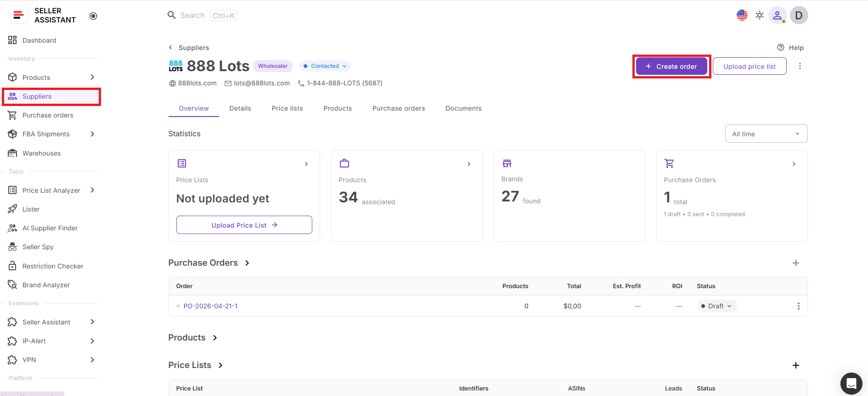Toggle light/dark theme sun icon

[760, 15]
